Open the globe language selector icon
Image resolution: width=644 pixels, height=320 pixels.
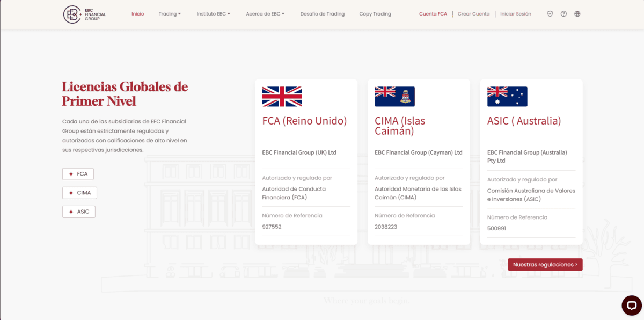pos(577,14)
